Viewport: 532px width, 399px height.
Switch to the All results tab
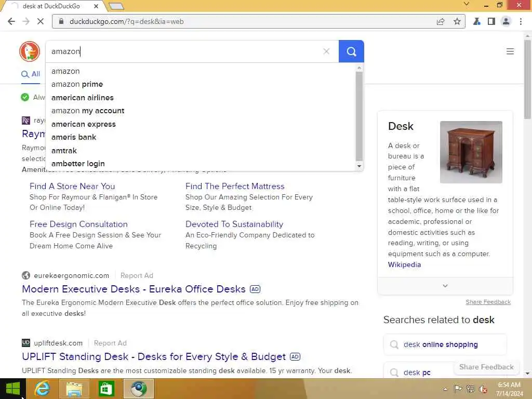pos(31,74)
